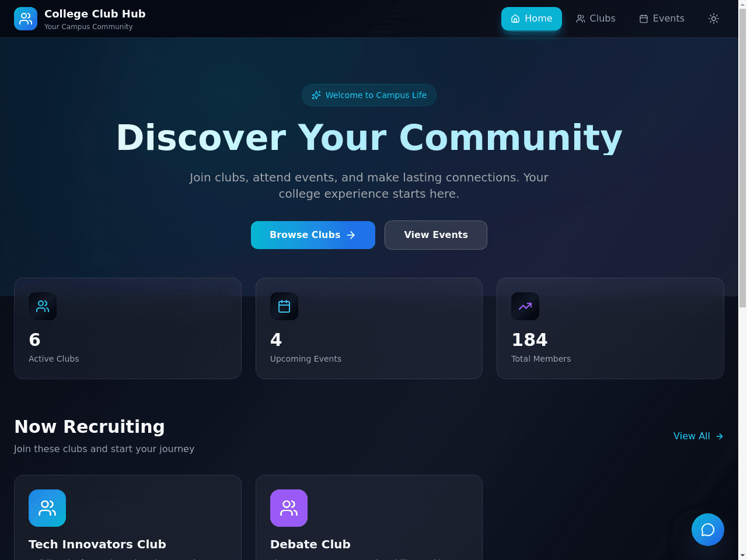Follow the View All link
The width and height of the screenshot is (747, 560).
tap(699, 436)
